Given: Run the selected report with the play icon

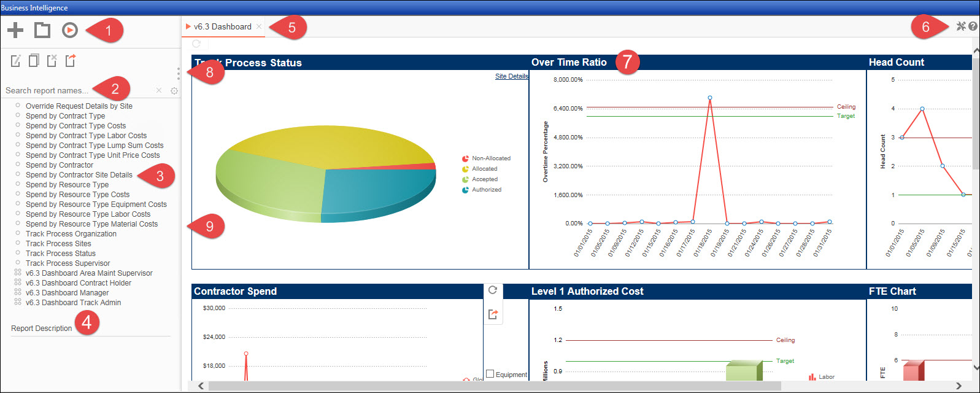Looking at the screenshot, I should (70, 29).
